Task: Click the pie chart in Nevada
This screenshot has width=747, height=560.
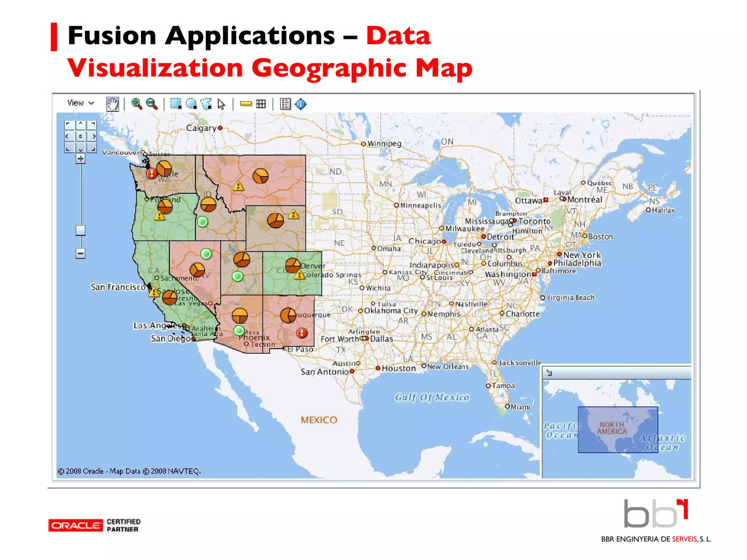Action: [197, 270]
